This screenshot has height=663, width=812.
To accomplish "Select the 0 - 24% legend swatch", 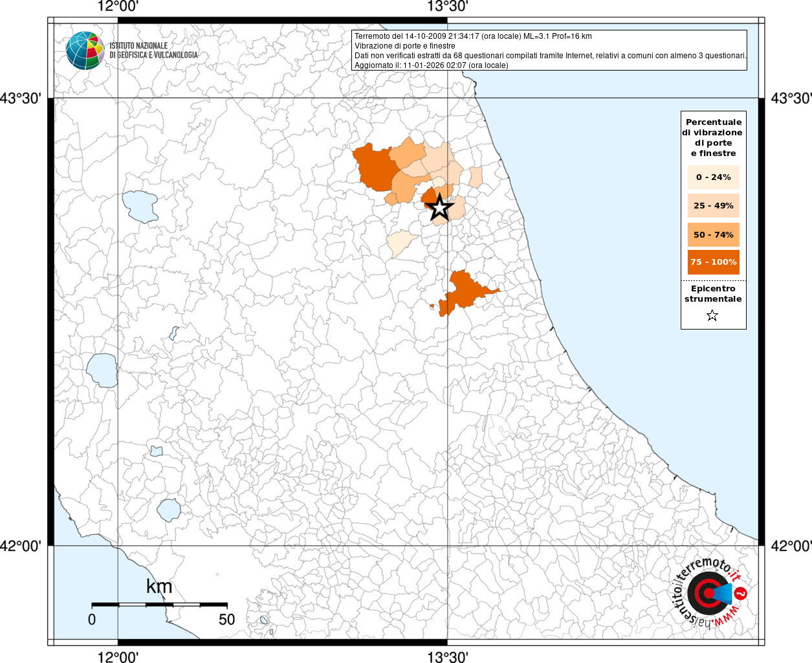I will pyautogui.click(x=713, y=177).
